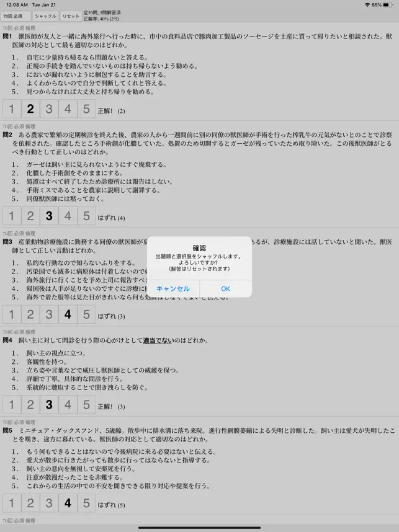Pick answer 4 for question 問4
The image size is (399, 532).
point(68,404)
